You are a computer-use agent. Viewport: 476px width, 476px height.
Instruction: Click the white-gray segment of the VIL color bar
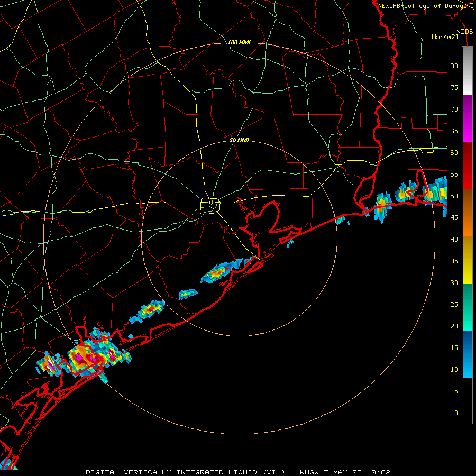467,71
